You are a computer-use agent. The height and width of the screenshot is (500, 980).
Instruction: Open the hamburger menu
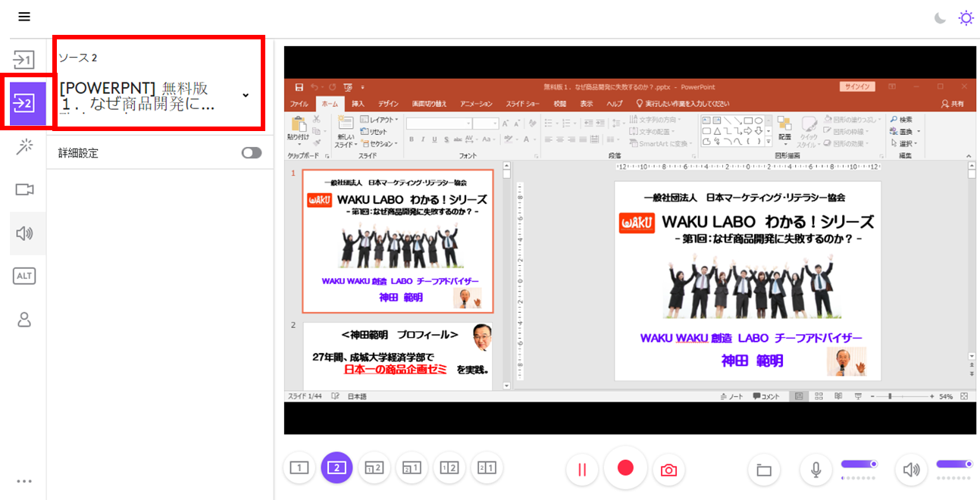click(24, 17)
